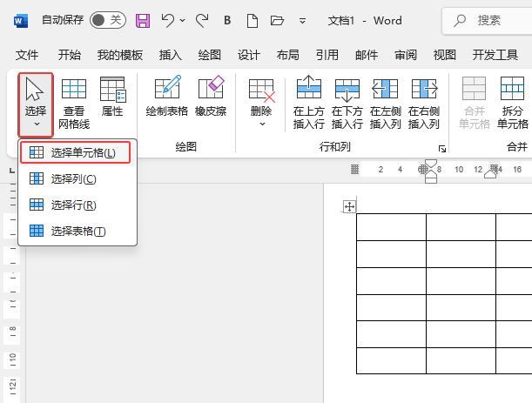This screenshot has height=403, width=532.
Task: Click the Word application logo icon
Action: [x=21, y=21]
